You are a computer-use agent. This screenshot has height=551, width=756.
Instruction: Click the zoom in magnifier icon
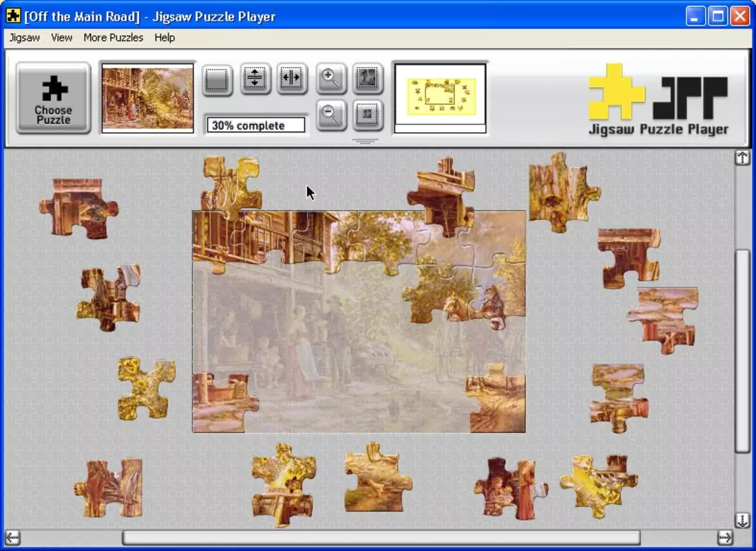[x=330, y=78]
